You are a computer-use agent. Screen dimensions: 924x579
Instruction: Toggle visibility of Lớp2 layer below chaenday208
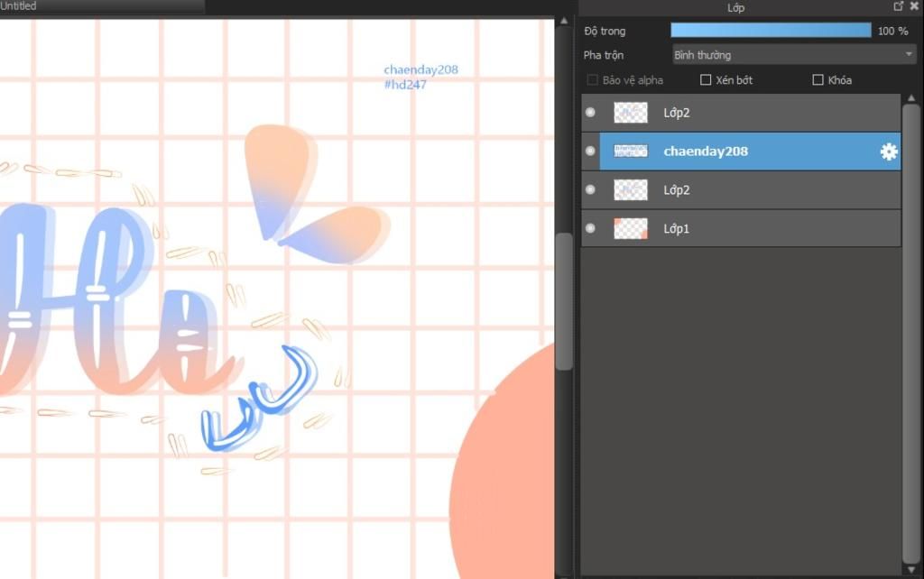pyautogui.click(x=590, y=189)
